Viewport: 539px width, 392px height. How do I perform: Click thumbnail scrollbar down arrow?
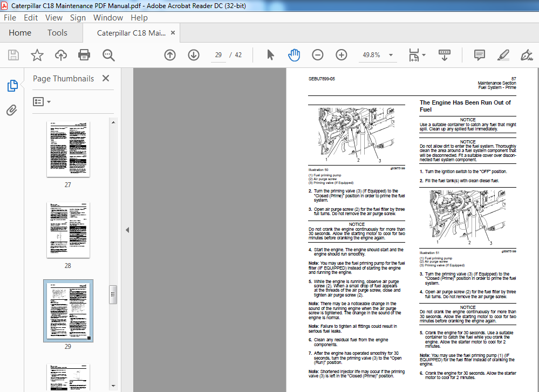(x=113, y=386)
